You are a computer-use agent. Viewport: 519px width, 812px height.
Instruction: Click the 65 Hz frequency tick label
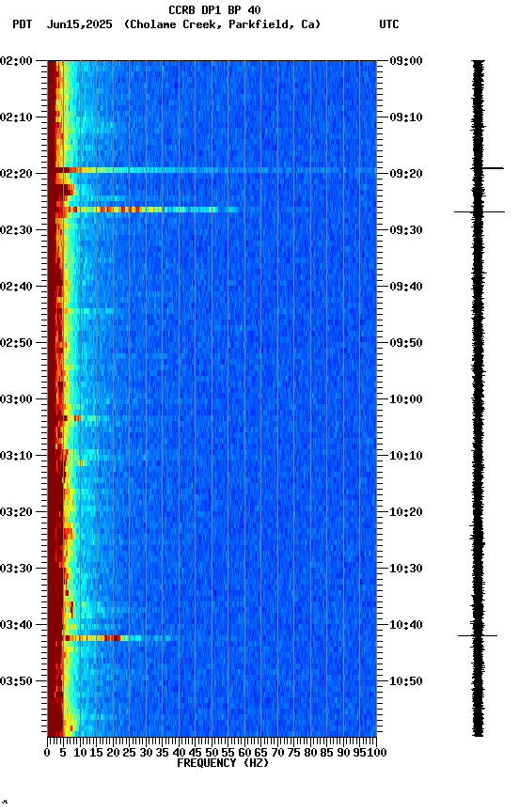260,753
